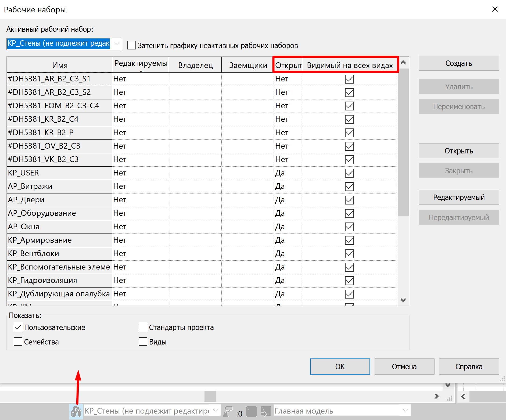Open Editing Requests icon beside the :0 counter
The width and height of the screenshot is (506, 420).
(228, 411)
